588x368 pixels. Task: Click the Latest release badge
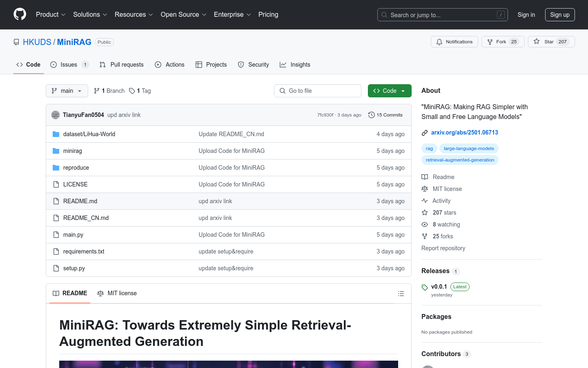pos(460,287)
